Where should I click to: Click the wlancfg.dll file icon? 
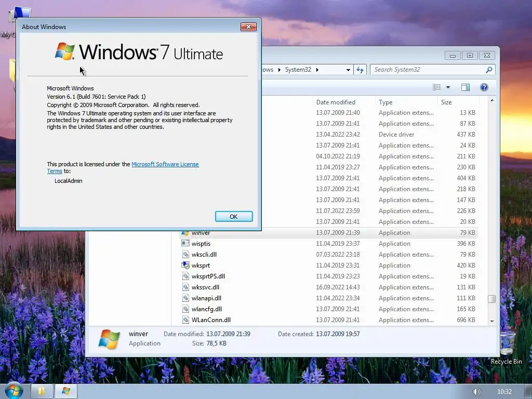[185, 309]
